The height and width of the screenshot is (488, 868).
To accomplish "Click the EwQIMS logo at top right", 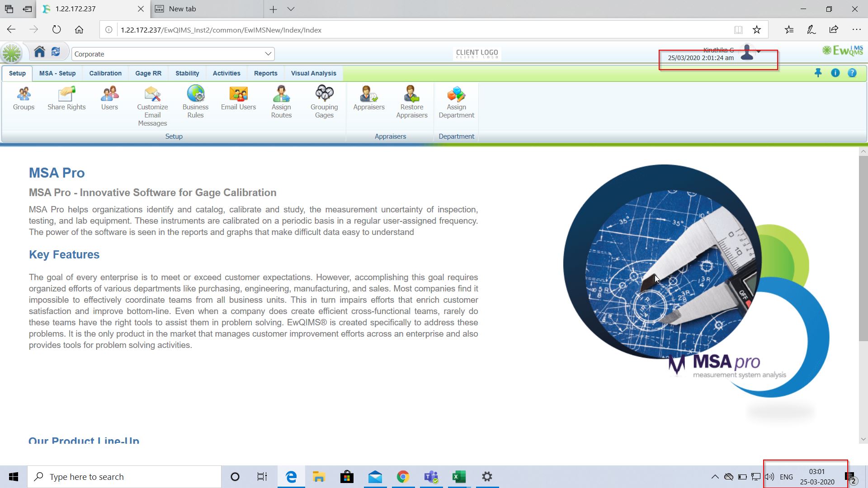I will coord(842,51).
